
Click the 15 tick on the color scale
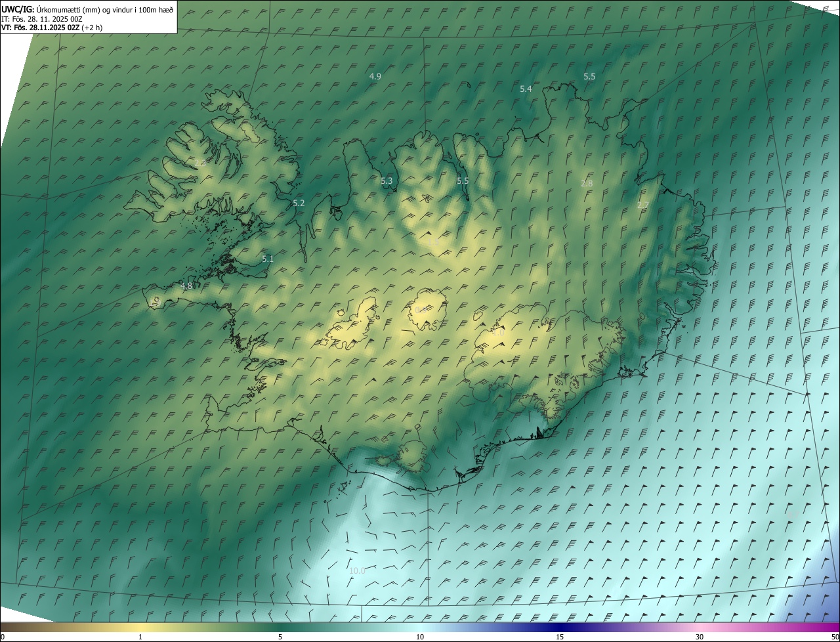click(x=560, y=637)
